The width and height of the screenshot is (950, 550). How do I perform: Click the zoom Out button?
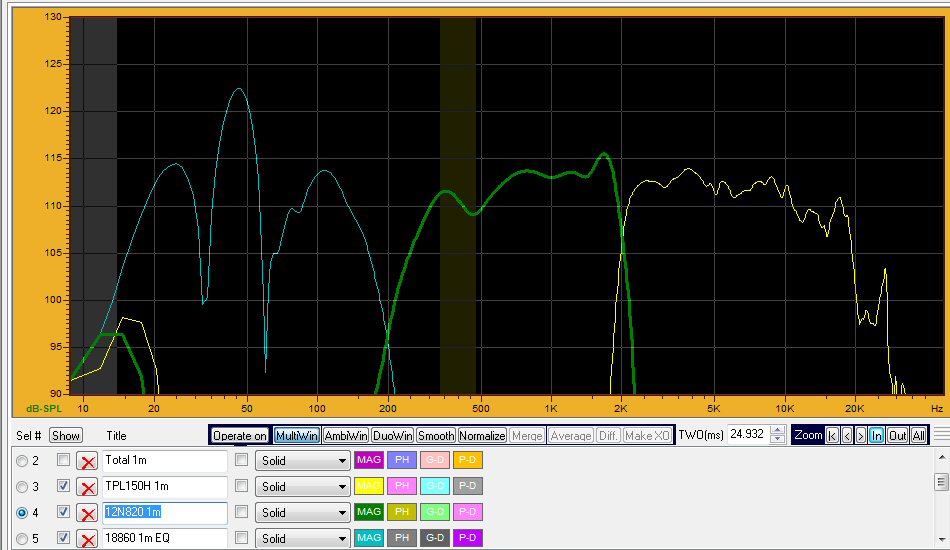(897, 436)
